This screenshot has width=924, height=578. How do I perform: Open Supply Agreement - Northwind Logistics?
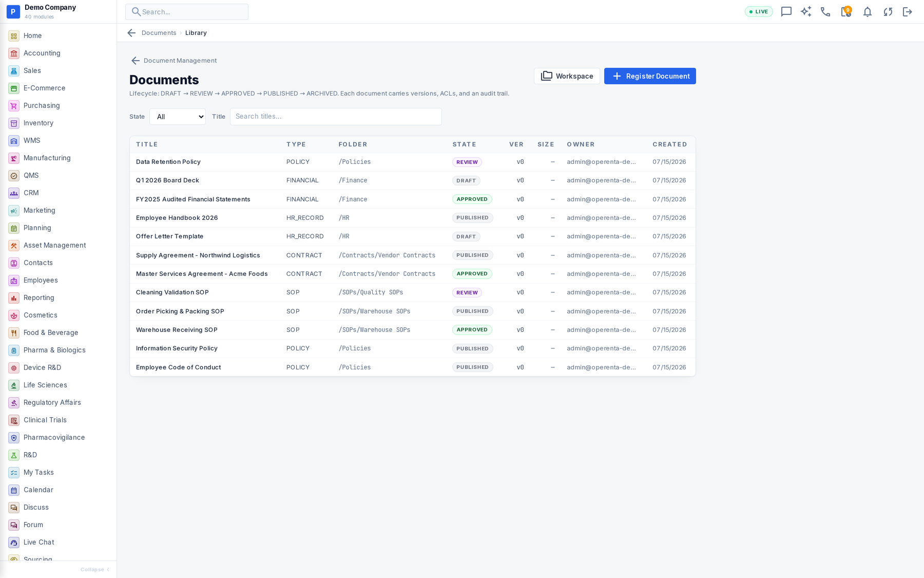pyautogui.click(x=198, y=255)
